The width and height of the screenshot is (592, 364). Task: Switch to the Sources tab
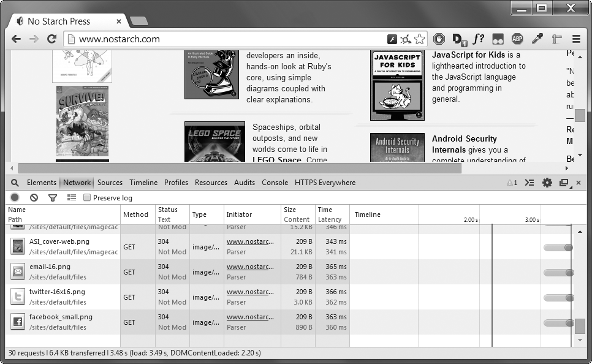tap(110, 183)
